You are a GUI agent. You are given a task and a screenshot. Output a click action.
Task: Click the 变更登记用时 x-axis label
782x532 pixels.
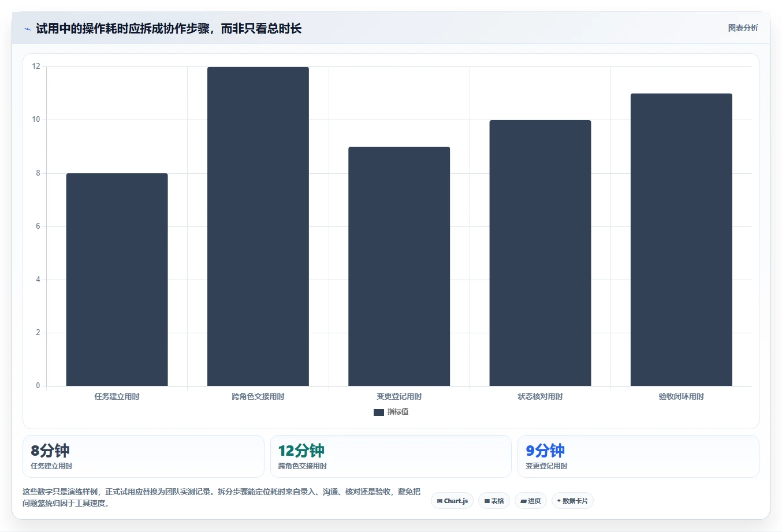[x=399, y=396]
